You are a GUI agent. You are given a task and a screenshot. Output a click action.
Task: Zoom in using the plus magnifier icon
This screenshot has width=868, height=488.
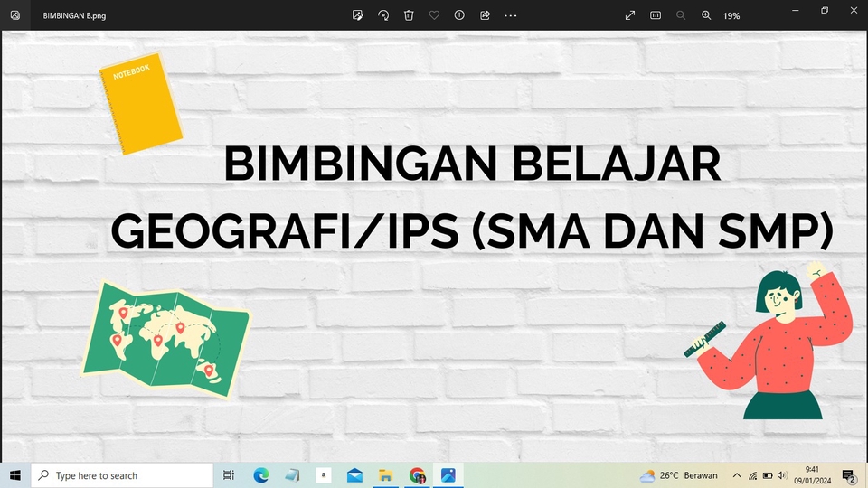[x=706, y=15]
